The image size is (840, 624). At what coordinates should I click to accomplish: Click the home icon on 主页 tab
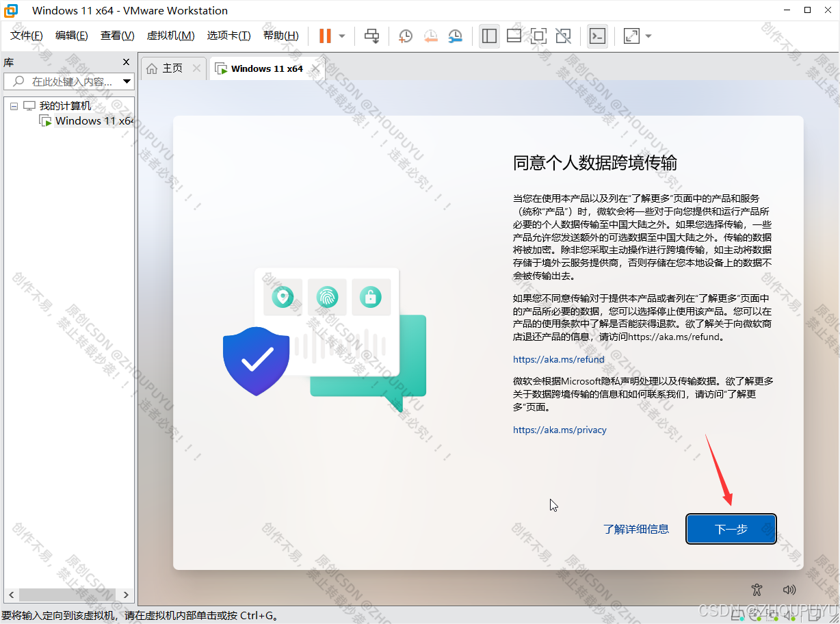pos(152,68)
